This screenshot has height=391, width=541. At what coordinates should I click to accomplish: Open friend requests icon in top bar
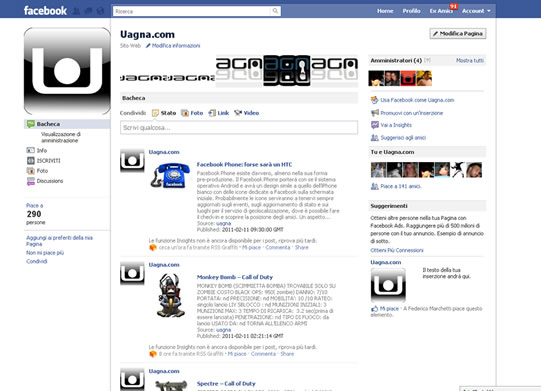[x=76, y=11]
